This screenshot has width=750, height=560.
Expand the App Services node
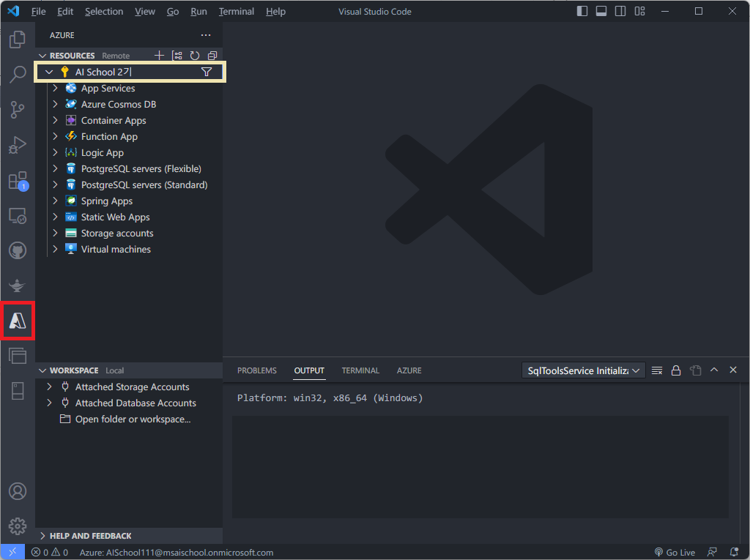pos(55,88)
